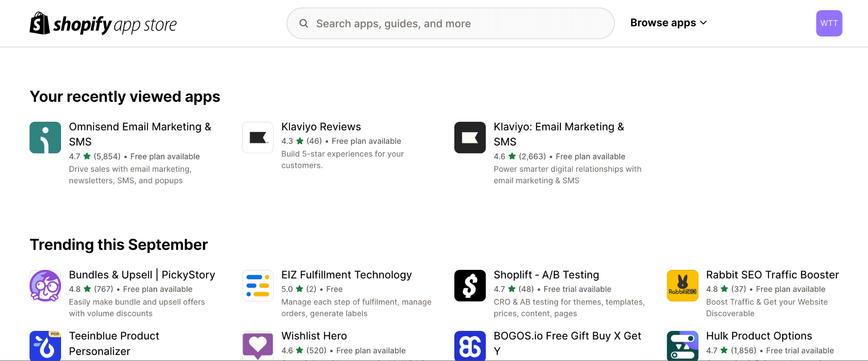Click 'Easily make bundle and upsell offers' text
This screenshot has height=361, width=868.
[137, 308]
